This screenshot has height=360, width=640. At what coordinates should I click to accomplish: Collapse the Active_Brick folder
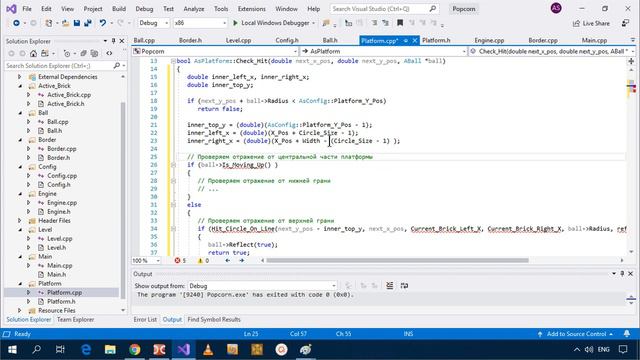[x=20, y=86]
